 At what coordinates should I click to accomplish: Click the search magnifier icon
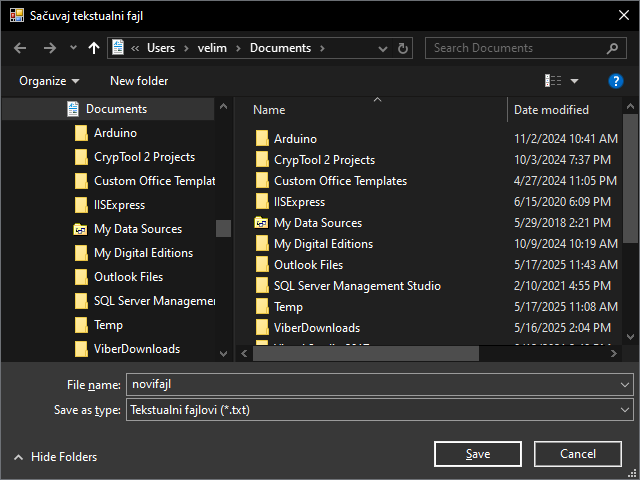[612, 48]
